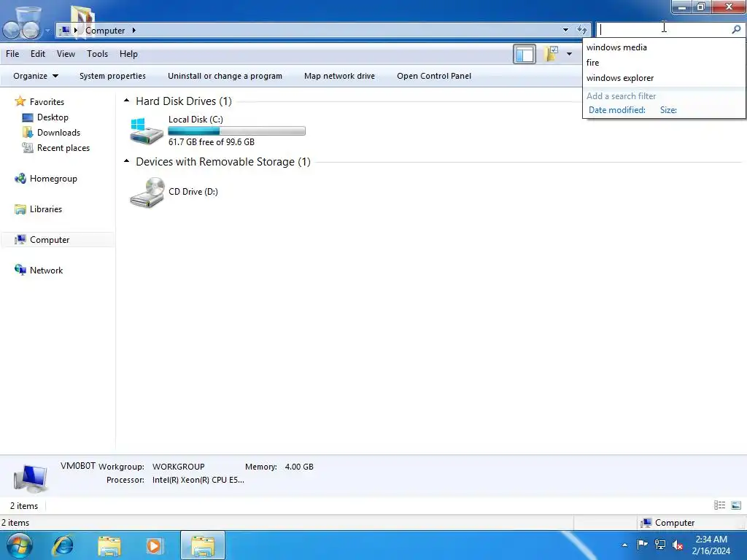The image size is (747, 560).
Task: Open Windows Media Player from taskbar
Action: (x=155, y=545)
